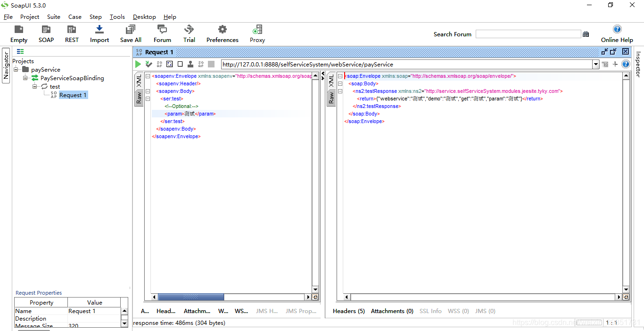Image resolution: width=644 pixels, height=331 pixels.
Task: Open Online Help icon
Action: click(617, 29)
